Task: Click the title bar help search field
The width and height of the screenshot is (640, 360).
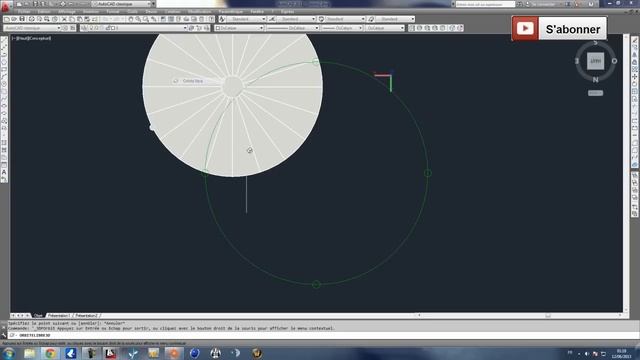Action: pos(485,4)
